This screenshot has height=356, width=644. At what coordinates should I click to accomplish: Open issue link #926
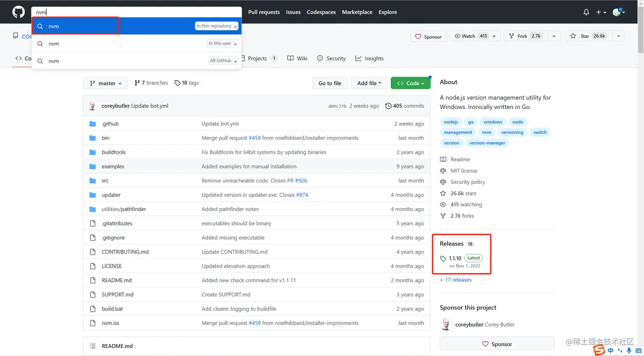coord(301,181)
